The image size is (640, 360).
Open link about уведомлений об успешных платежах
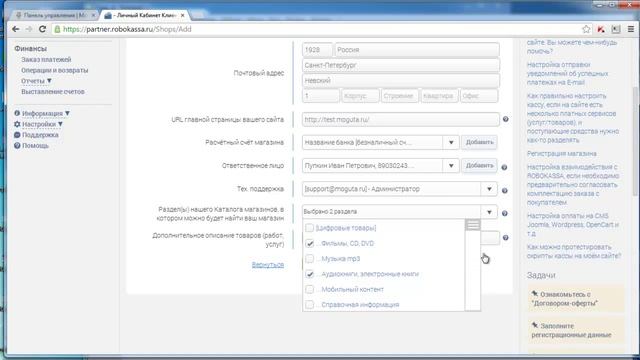[x=567, y=73]
